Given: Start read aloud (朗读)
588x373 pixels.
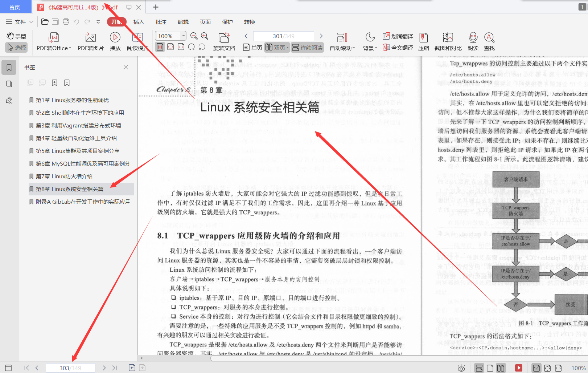Looking at the screenshot, I should coord(473,41).
